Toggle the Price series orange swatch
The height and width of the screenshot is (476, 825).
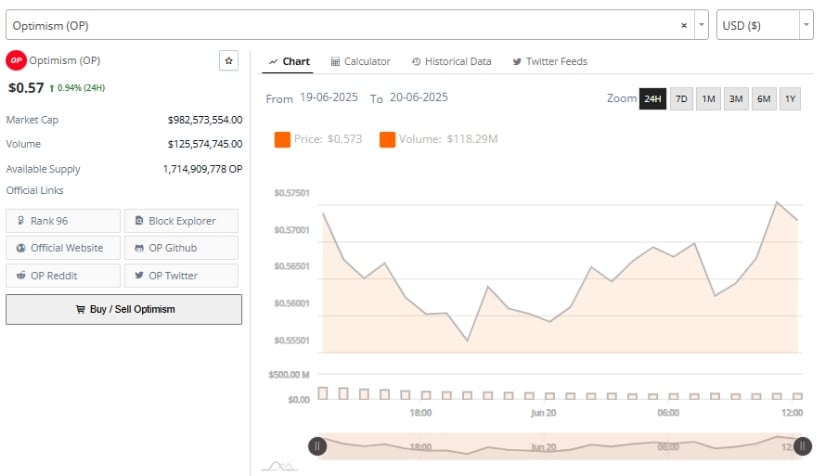pyautogui.click(x=282, y=139)
